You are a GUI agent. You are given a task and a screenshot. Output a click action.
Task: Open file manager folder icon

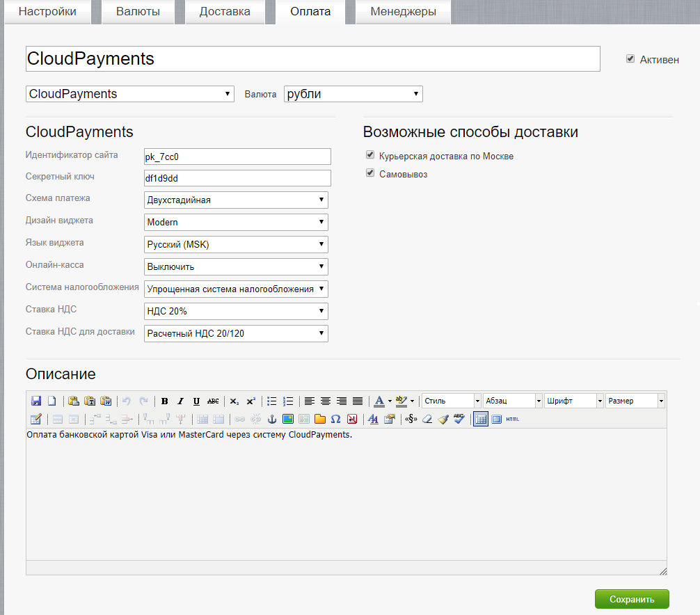click(x=320, y=419)
